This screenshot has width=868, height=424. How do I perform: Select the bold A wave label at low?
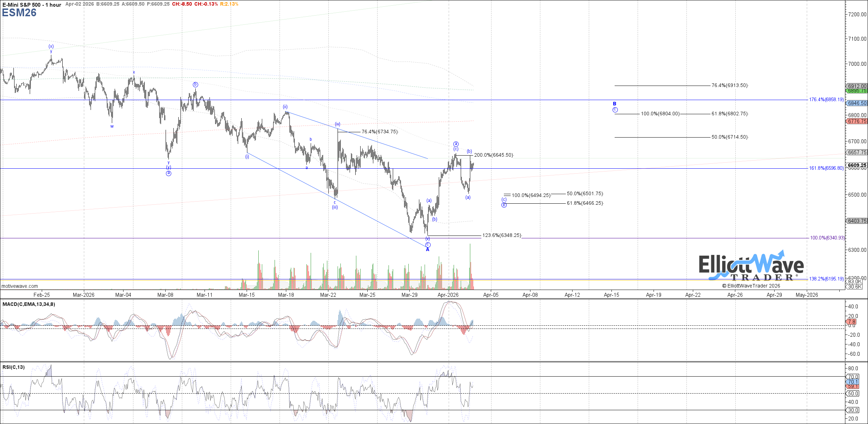(427, 250)
